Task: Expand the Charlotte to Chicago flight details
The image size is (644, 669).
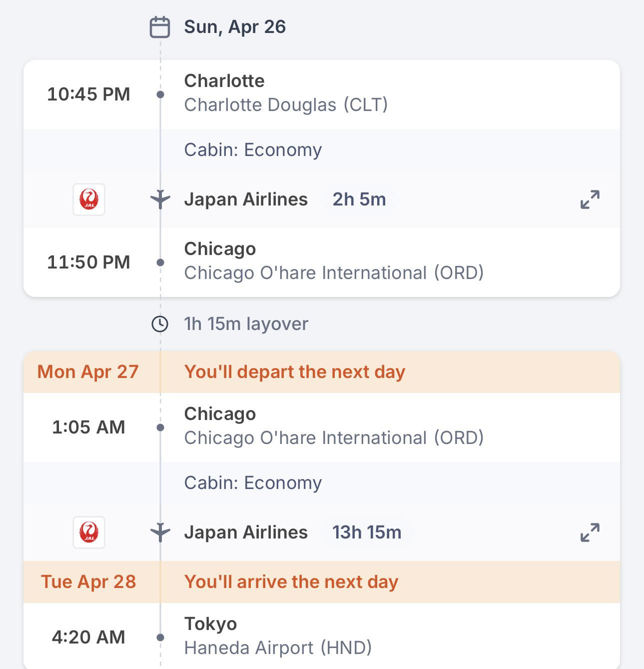Action: (x=590, y=199)
